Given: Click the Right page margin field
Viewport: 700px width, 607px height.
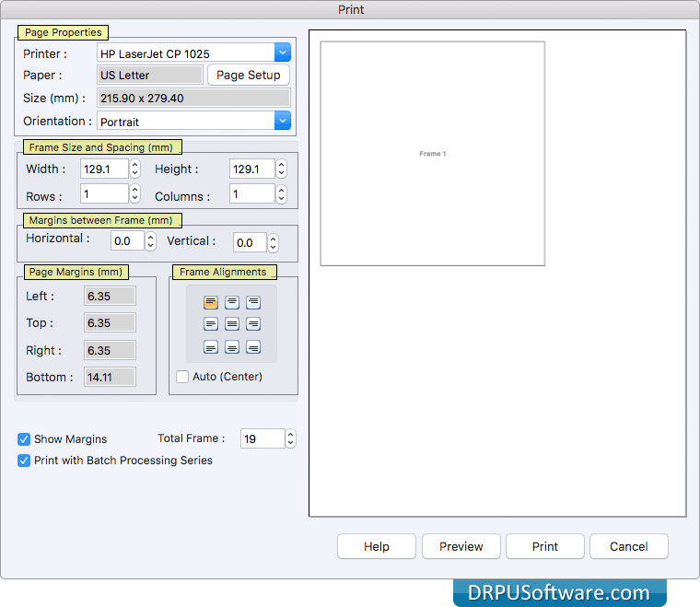Looking at the screenshot, I should [110, 350].
